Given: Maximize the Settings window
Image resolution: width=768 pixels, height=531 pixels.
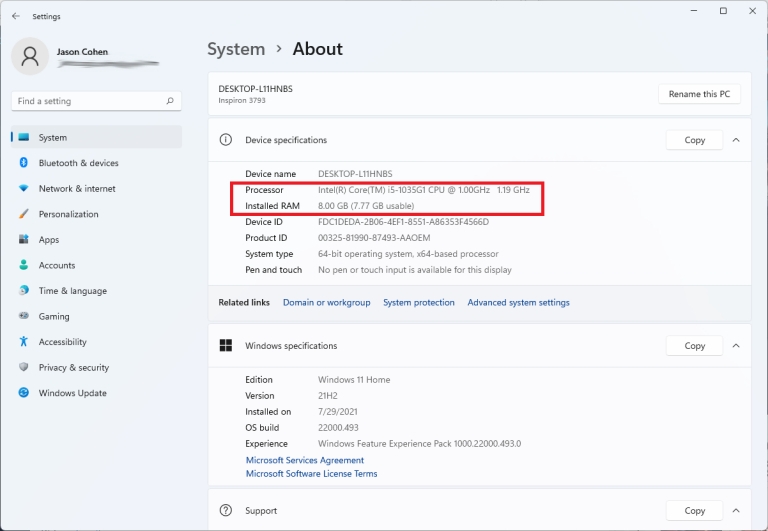Looking at the screenshot, I should point(723,11).
